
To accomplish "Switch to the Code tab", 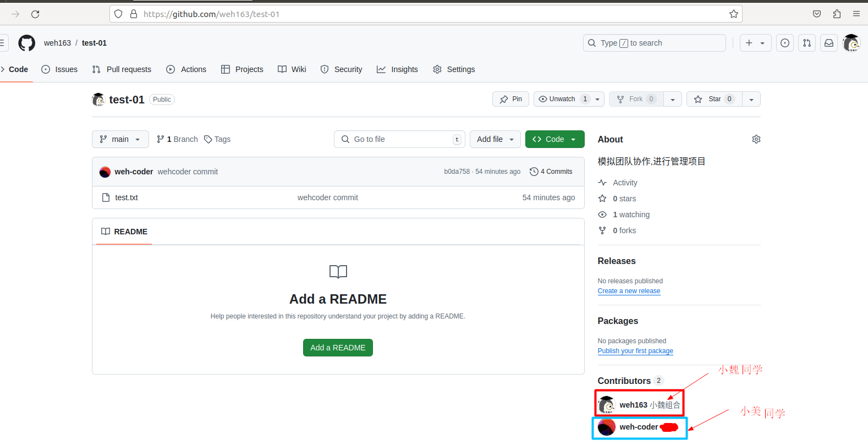I will point(18,69).
